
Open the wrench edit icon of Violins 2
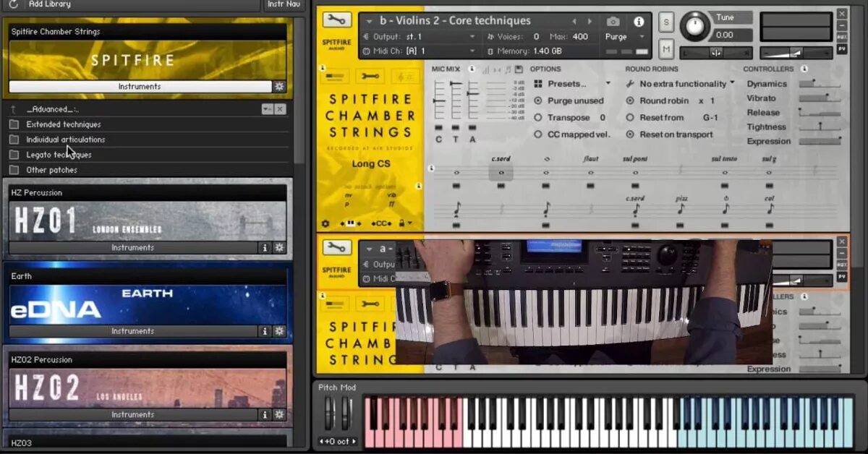click(x=336, y=20)
